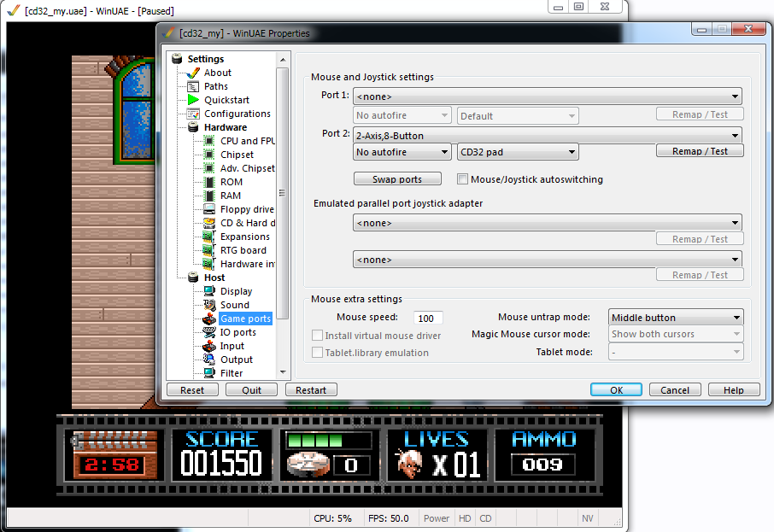Click the About checkmark icon
The height and width of the screenshot is (532, 774).
193,73
